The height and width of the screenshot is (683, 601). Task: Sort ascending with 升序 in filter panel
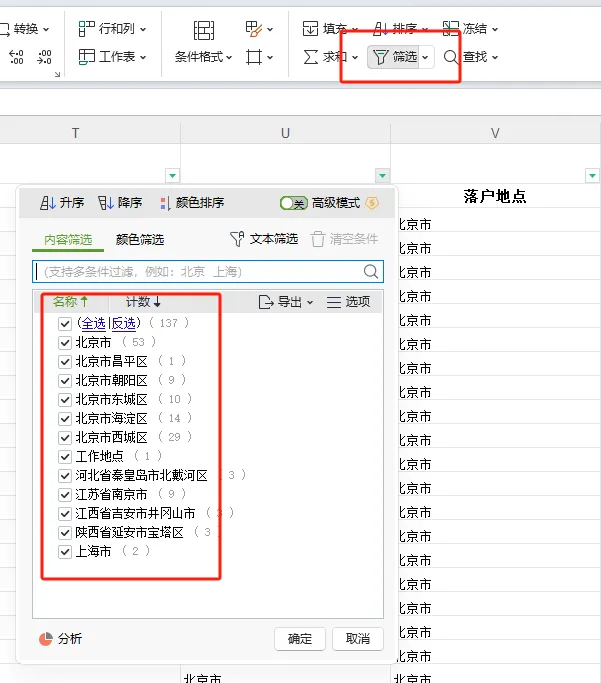(62, 203)
